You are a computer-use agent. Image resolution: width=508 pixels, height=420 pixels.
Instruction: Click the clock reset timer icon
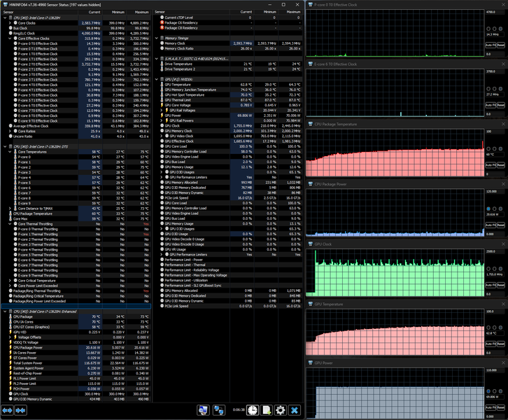(253, 410)
